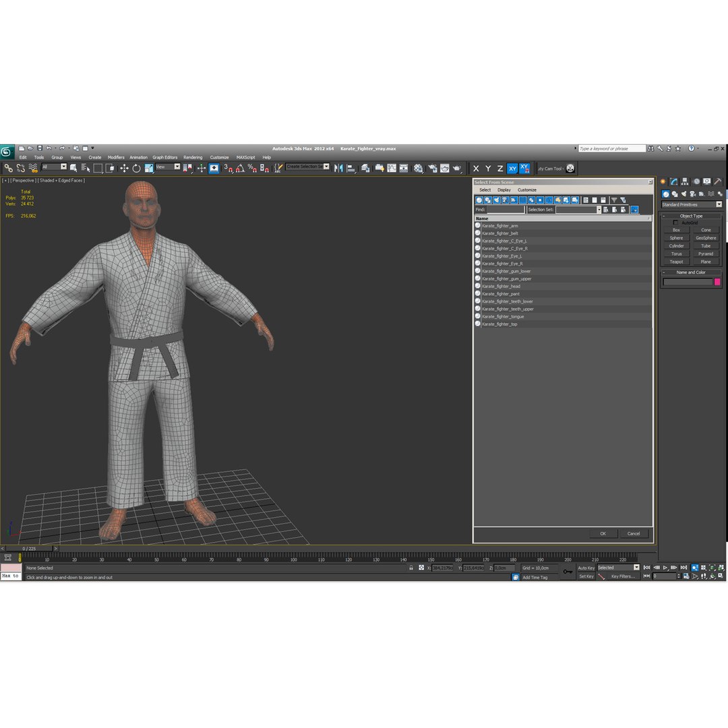Open the Utilities hammer panel icon
The image size is (728, 728).
718,181
